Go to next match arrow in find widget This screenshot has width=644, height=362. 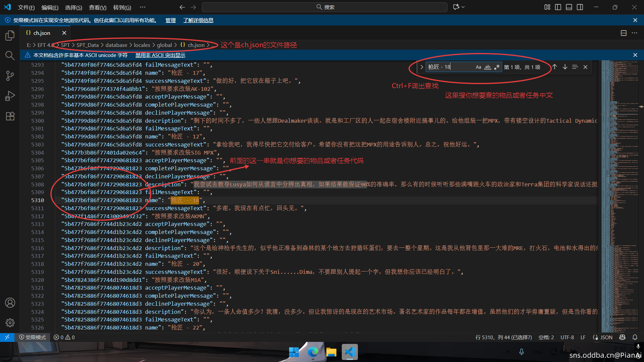(565, 67)
